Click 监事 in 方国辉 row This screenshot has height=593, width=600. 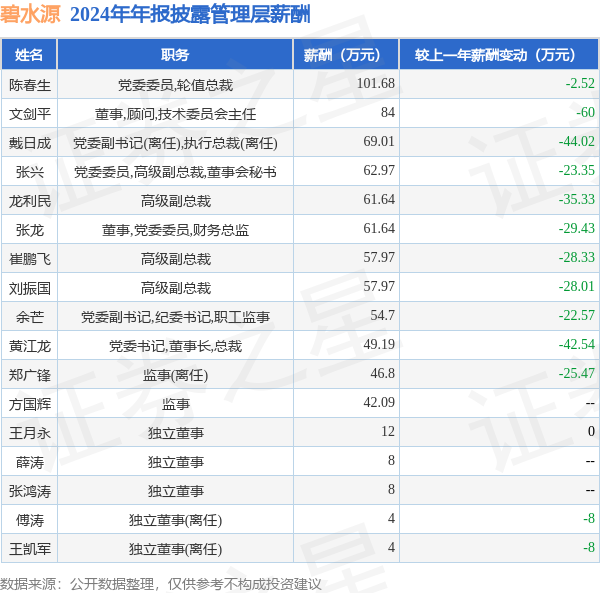click(176, 404)
